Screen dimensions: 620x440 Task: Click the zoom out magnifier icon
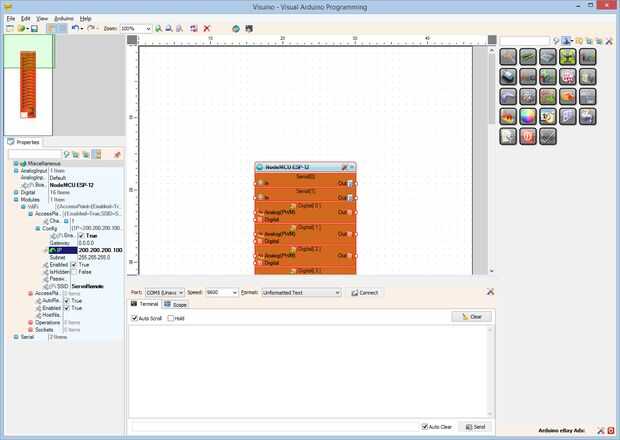169,28
